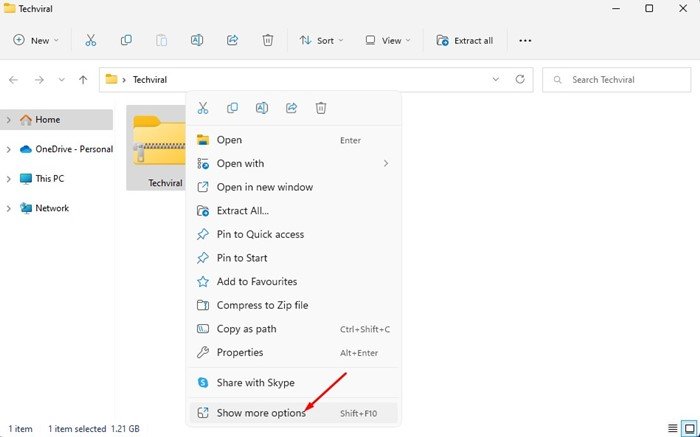Choose Compress to Zip file
Viewport: 700px width, 437px height.
293,306
